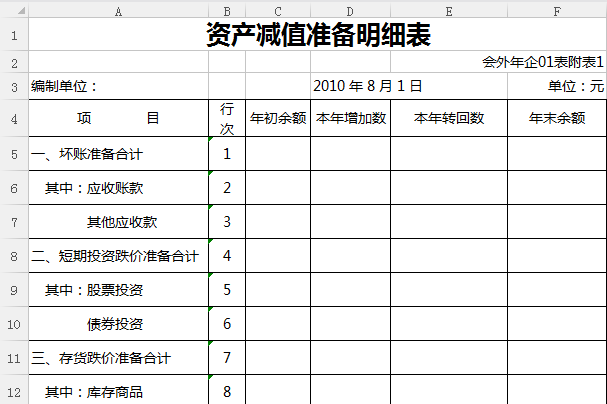Select column D header

point(350,11)
